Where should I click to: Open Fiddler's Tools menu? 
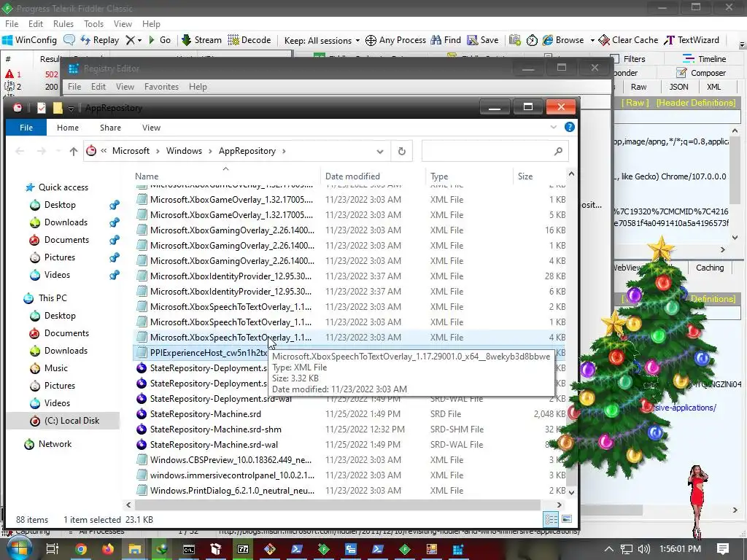[x=94, y=24]
